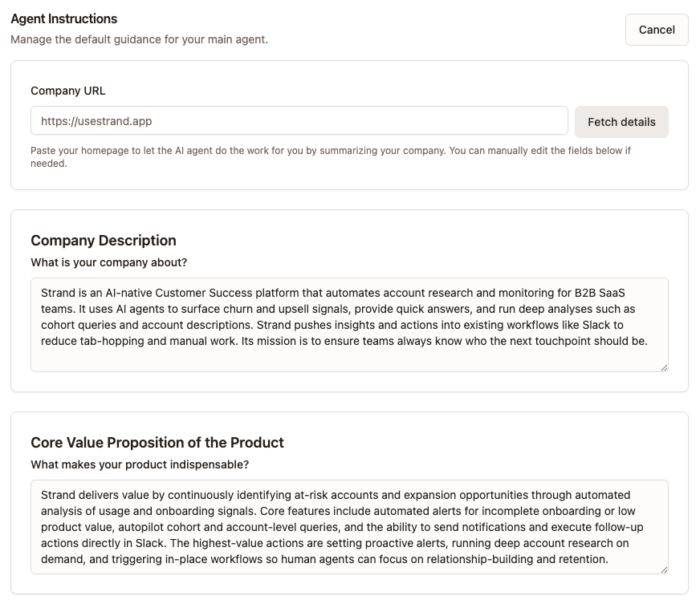
Task: Click inside the Company Description text area
Action: point(349,356)
